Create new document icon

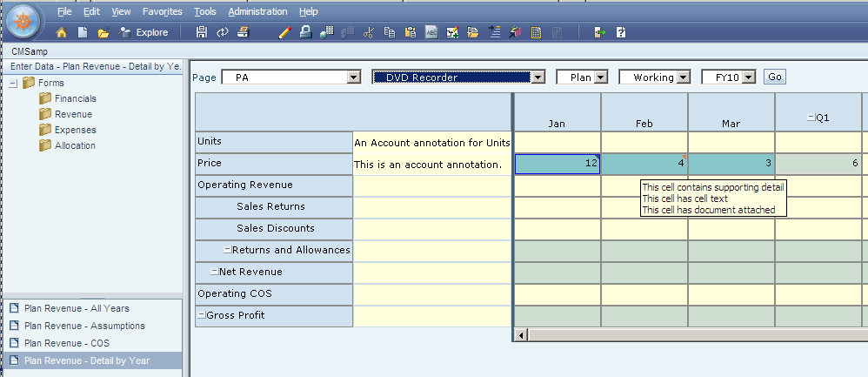pyautogui.click(x=83, y=33)
